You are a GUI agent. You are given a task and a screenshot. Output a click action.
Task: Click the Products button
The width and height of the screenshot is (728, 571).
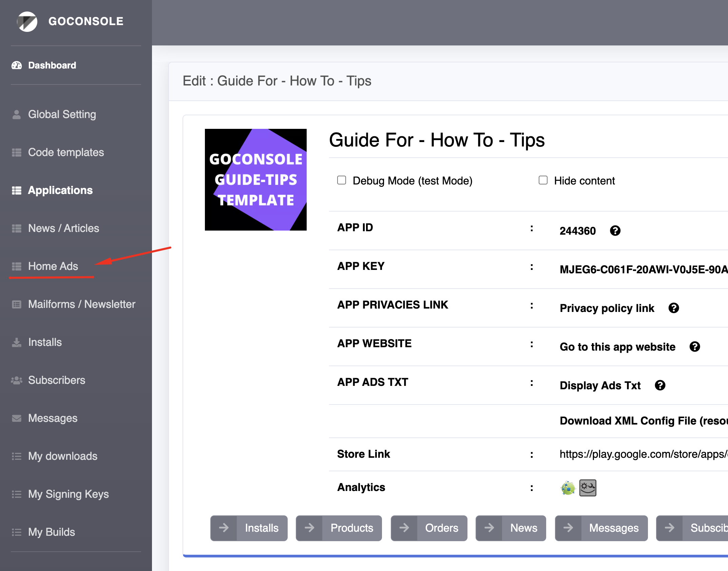(339, 528)
